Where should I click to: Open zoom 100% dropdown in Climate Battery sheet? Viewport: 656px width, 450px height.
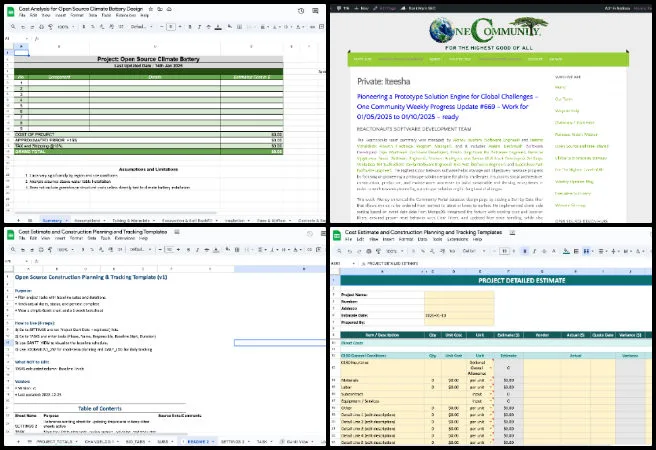click(62, 27)
